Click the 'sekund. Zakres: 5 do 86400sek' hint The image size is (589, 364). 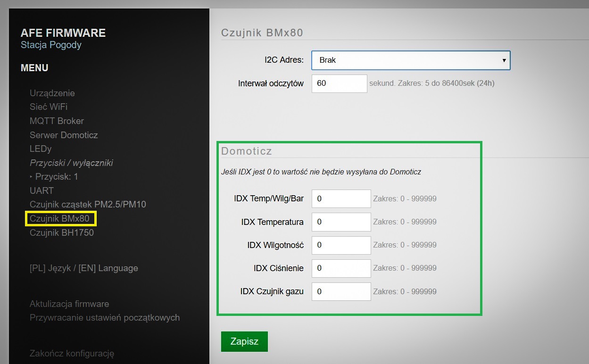[x=432, y=83]
